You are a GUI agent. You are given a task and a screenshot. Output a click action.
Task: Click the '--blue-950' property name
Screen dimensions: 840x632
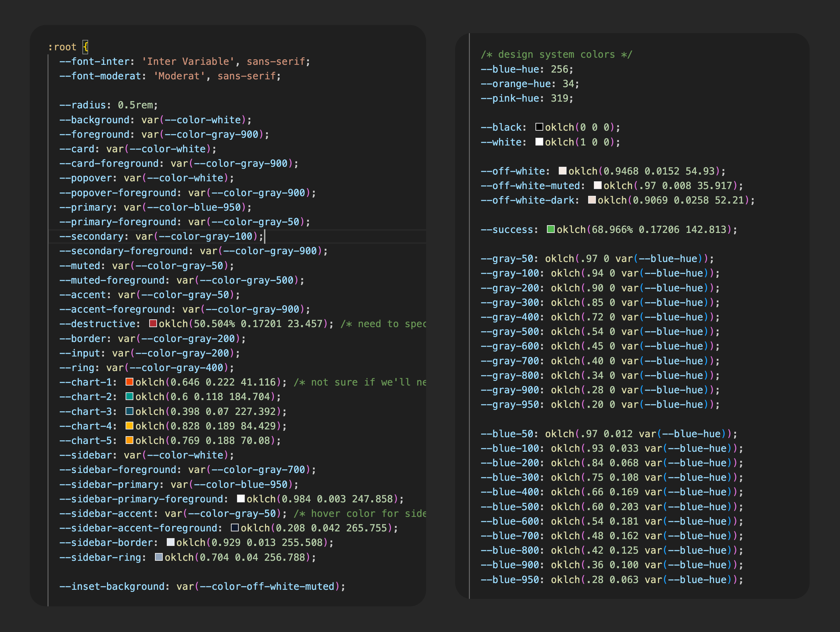point(510,580)
